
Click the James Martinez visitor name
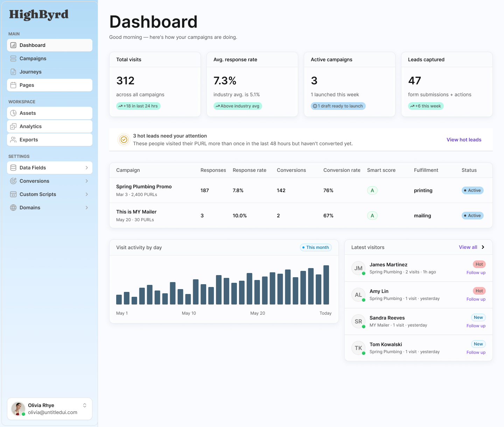(388, 265)
